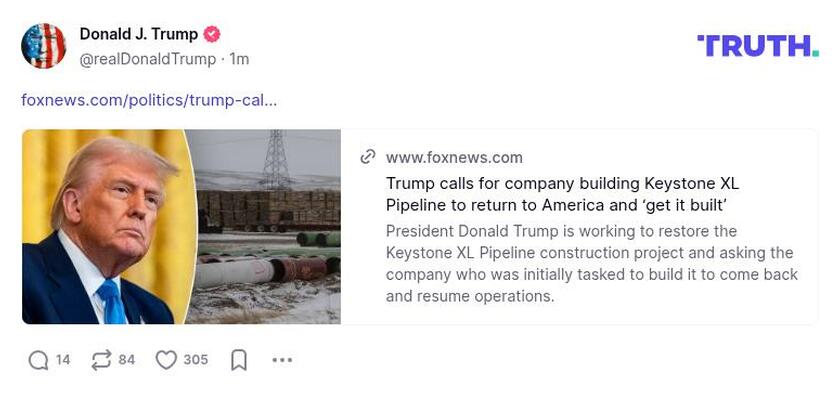Click the @realDonaldTrump handle
The image size is (840, 406).
(147, 59)
